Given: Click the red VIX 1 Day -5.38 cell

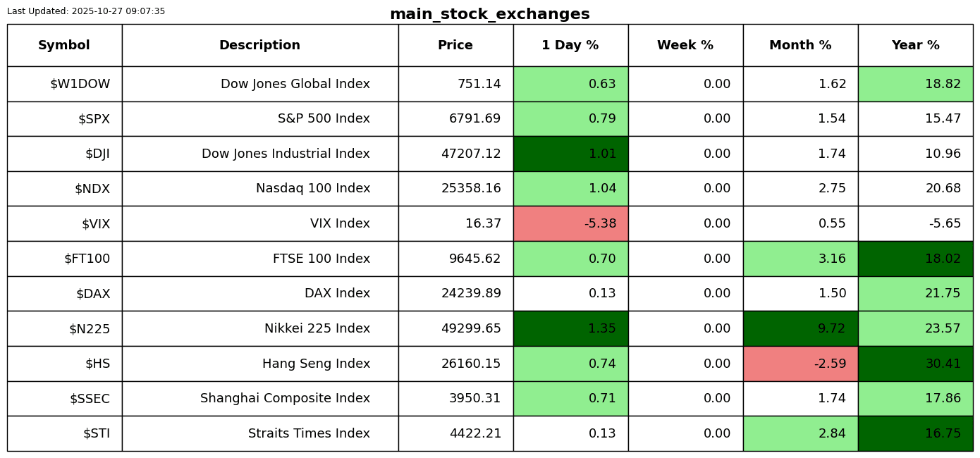Looking at the screenshot, I should tap(570, 224).
